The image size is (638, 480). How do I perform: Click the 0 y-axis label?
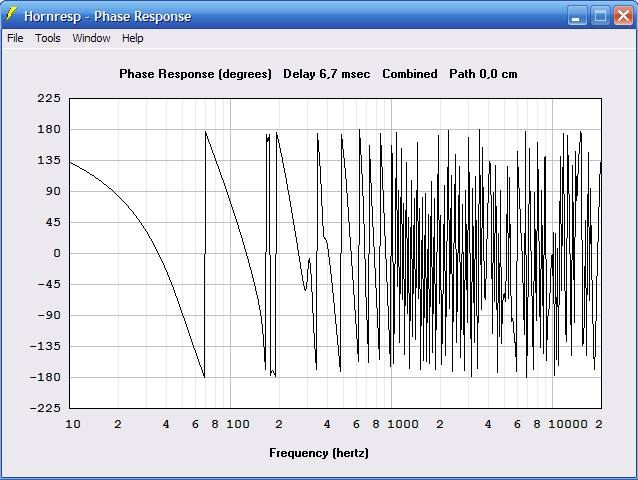[57, 253]
